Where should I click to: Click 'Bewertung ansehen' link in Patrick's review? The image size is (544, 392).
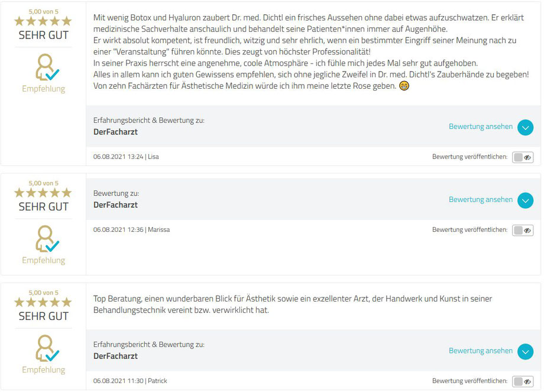pyautogui.click(x=481, y=351)
